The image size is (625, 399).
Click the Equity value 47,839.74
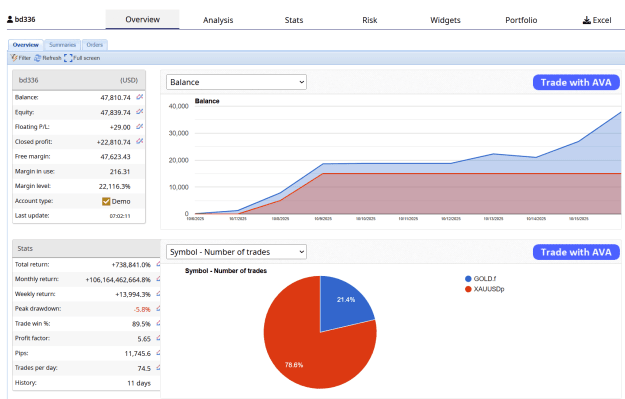pyautogui.click(x=115, y=113)
